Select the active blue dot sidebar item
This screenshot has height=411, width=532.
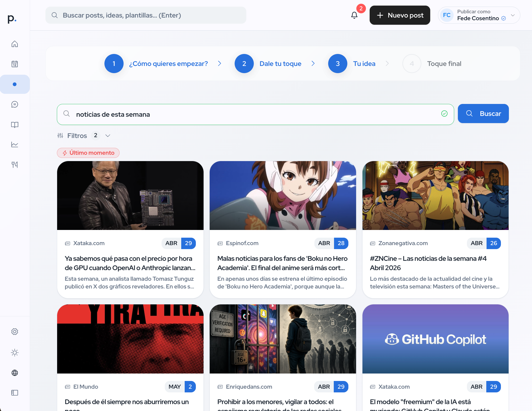point(15,84)
